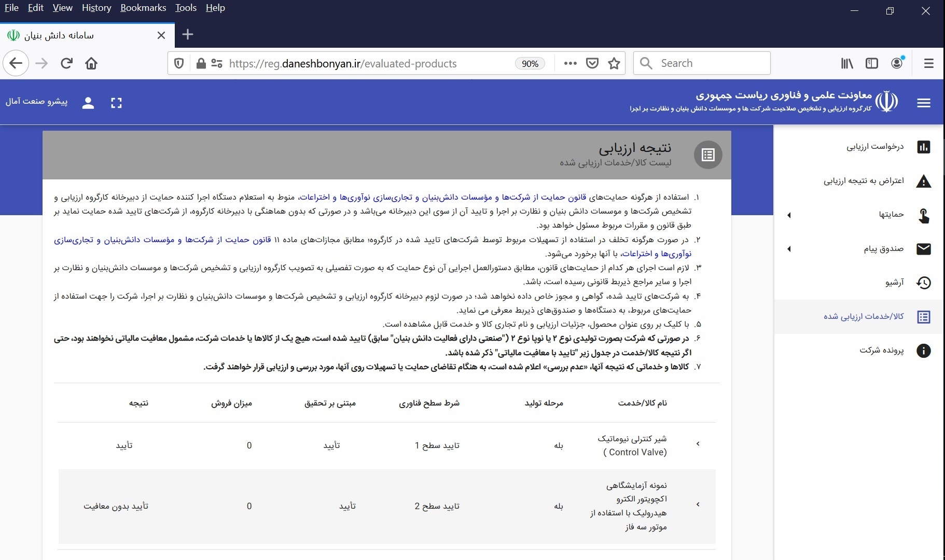Screen dimensions: 945x560
Task: Open پرونده شرکت in the sidebar
Action: coord(882,351)
